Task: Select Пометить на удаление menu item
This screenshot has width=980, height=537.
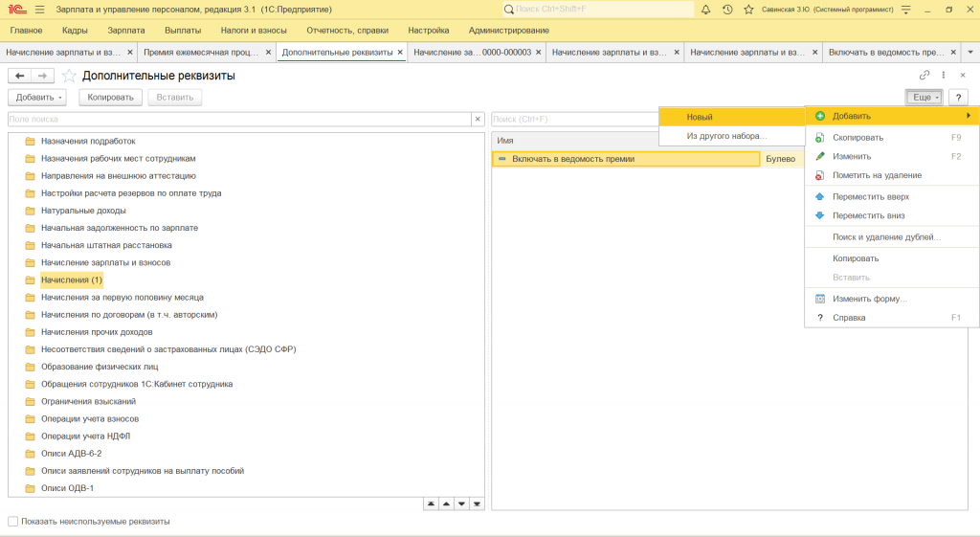Action: pyautogui.click(x=877, y=175)
